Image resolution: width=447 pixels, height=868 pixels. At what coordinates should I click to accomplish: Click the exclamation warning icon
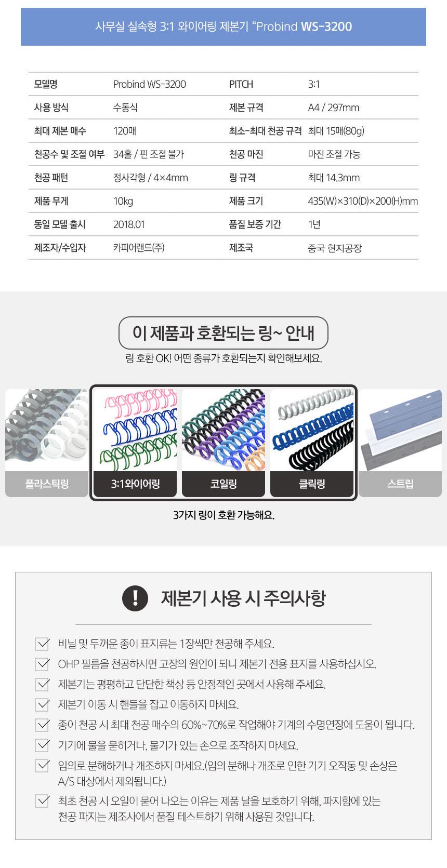135,597
